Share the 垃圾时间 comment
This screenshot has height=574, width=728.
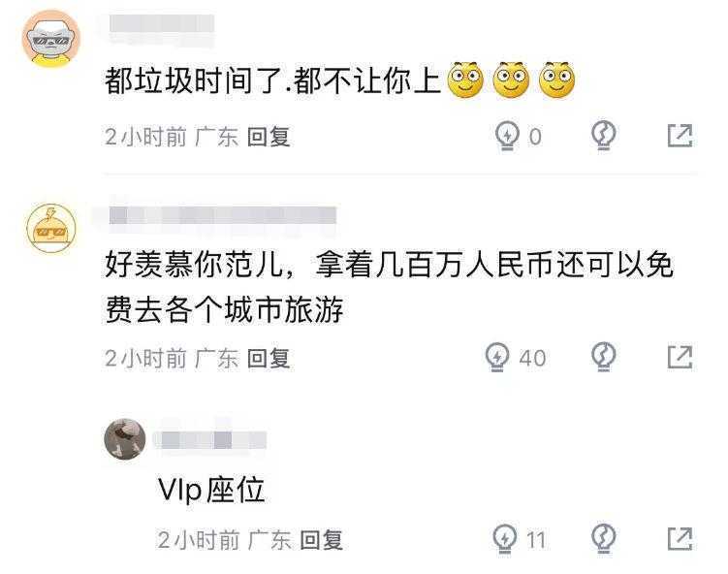(680, 136)
